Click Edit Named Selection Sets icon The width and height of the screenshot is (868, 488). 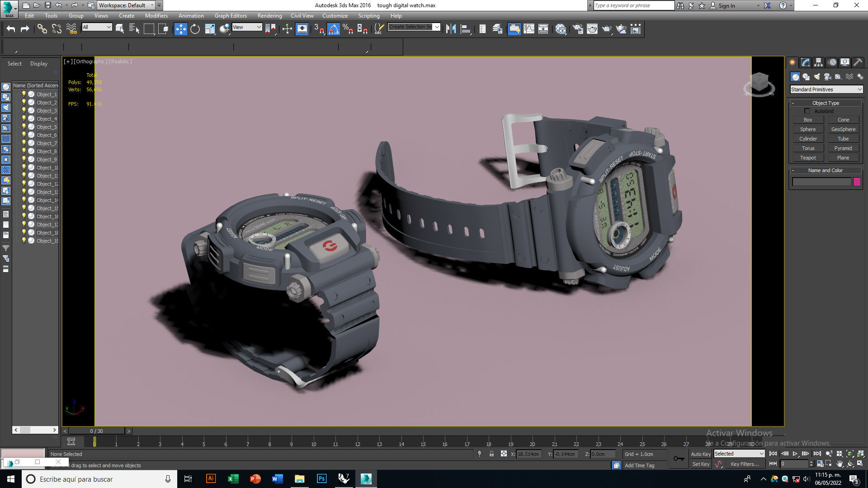pos(379,29)
